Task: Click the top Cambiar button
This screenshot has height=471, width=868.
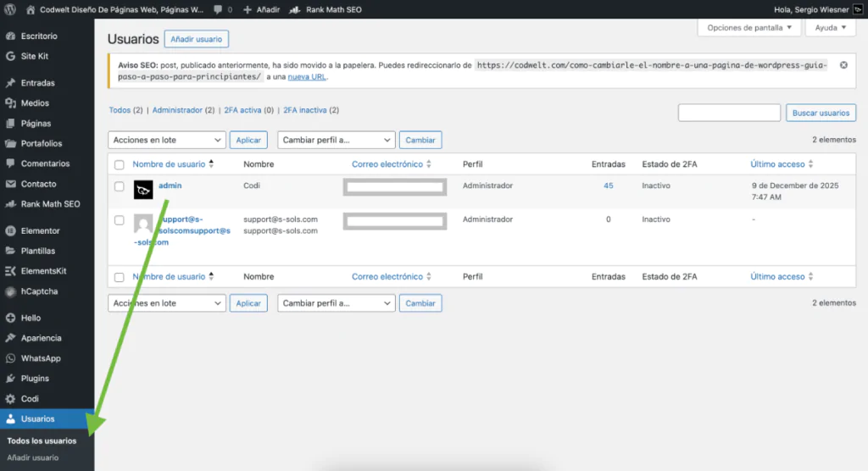Action: (420, 140)
